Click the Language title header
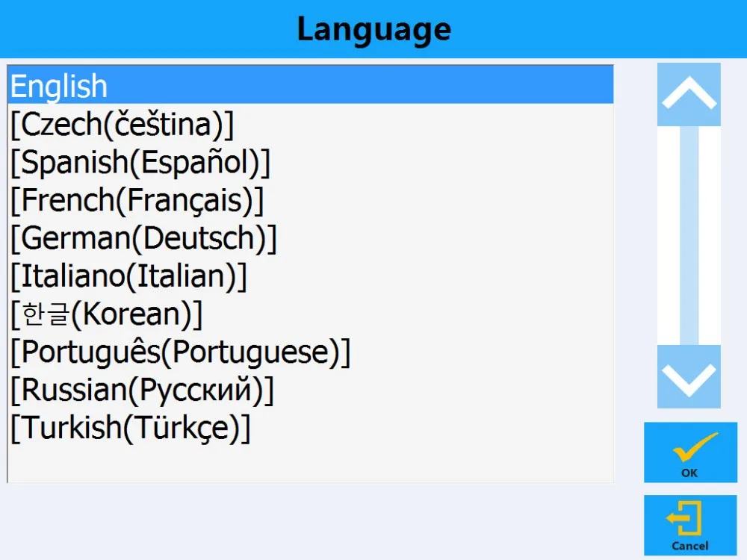This screenshot has width=747, height=560. (373, 30)
